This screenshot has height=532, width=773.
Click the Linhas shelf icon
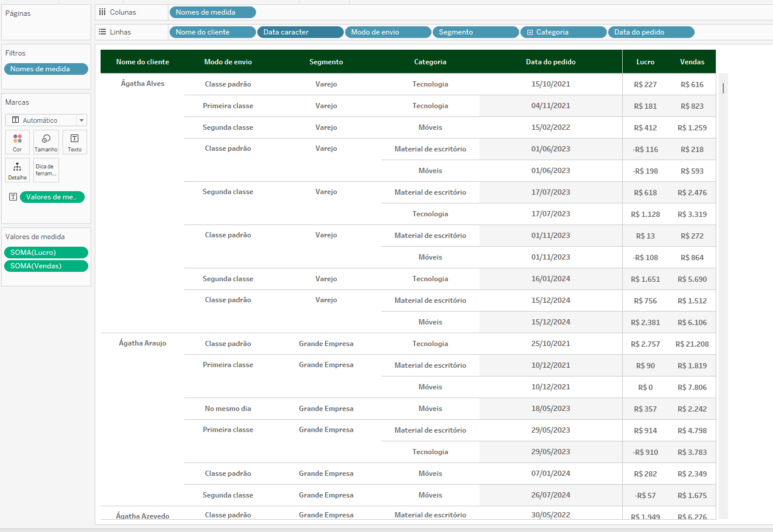tap(102, 32)
